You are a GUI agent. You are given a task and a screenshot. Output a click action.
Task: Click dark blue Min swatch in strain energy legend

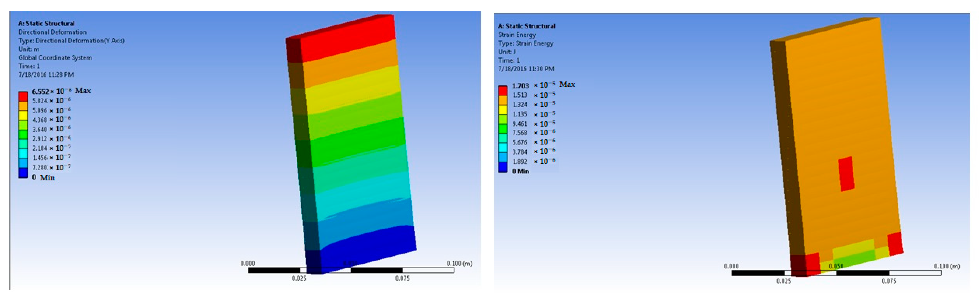[x=503, y=167]
